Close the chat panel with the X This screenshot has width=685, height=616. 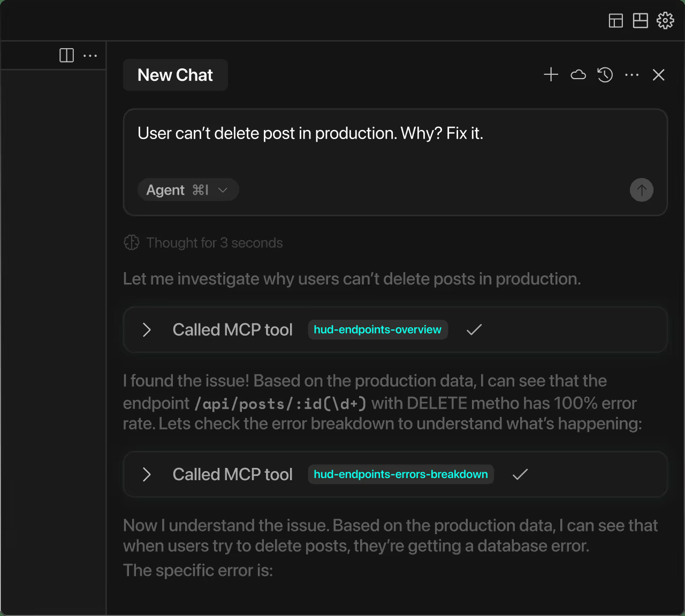click(658, 75)
